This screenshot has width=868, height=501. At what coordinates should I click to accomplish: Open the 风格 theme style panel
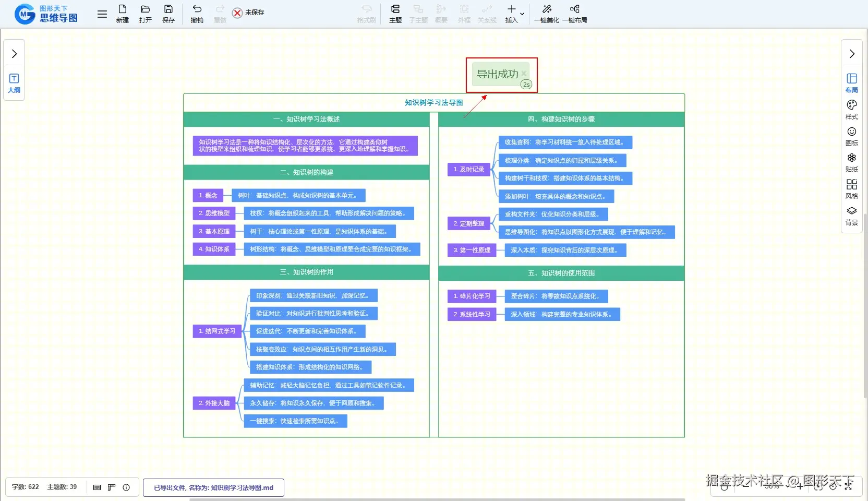852,189
